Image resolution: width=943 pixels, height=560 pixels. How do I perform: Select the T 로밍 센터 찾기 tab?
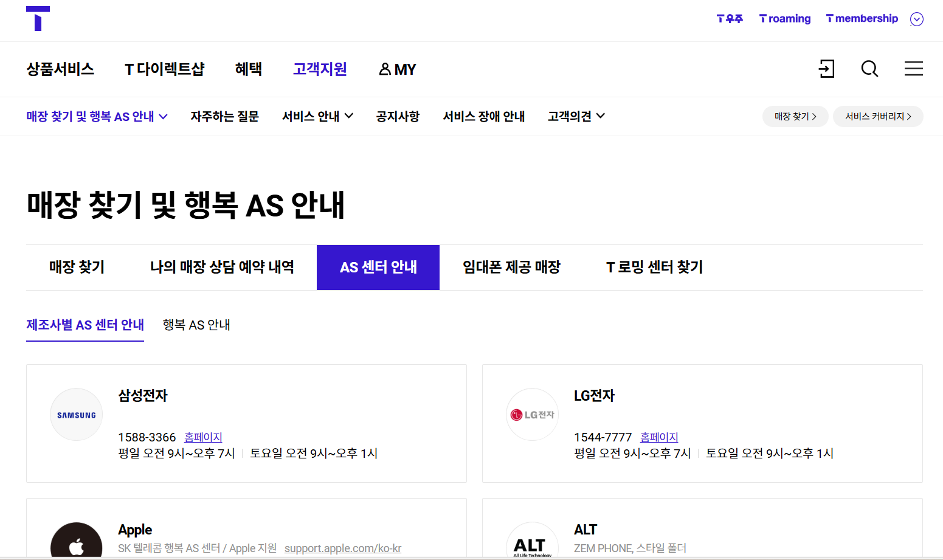point(653,267)
